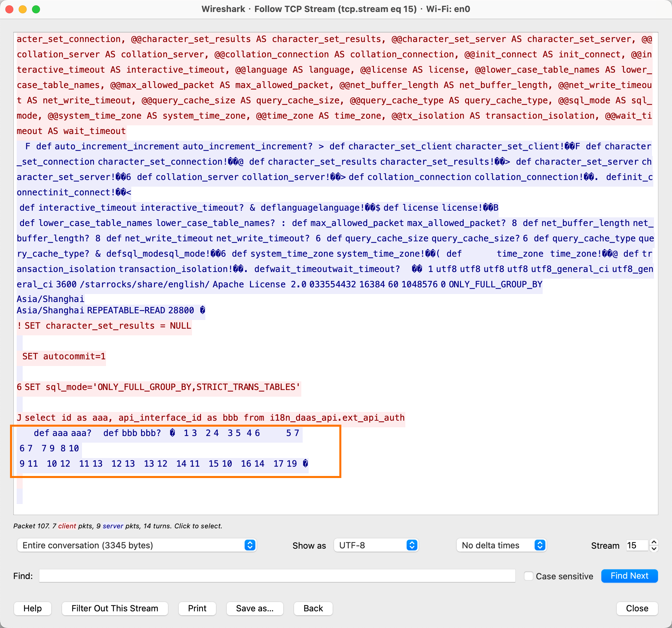Image resolution: width=672 pixels, height=628 pixels.
Task: Click /starrocks/share/english/ Apache License line
Action: tap(280, 284)
